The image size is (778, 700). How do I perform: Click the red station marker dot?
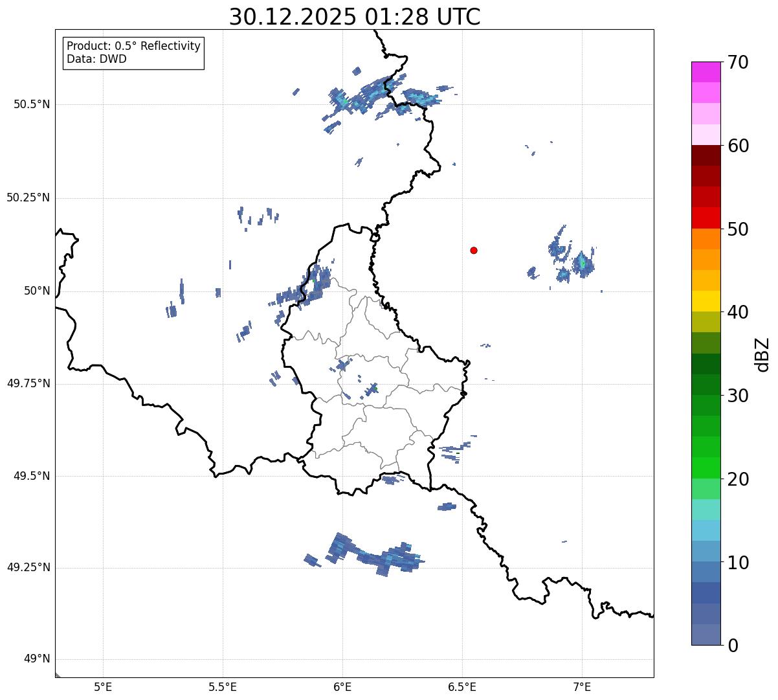[x=474, y=250]
